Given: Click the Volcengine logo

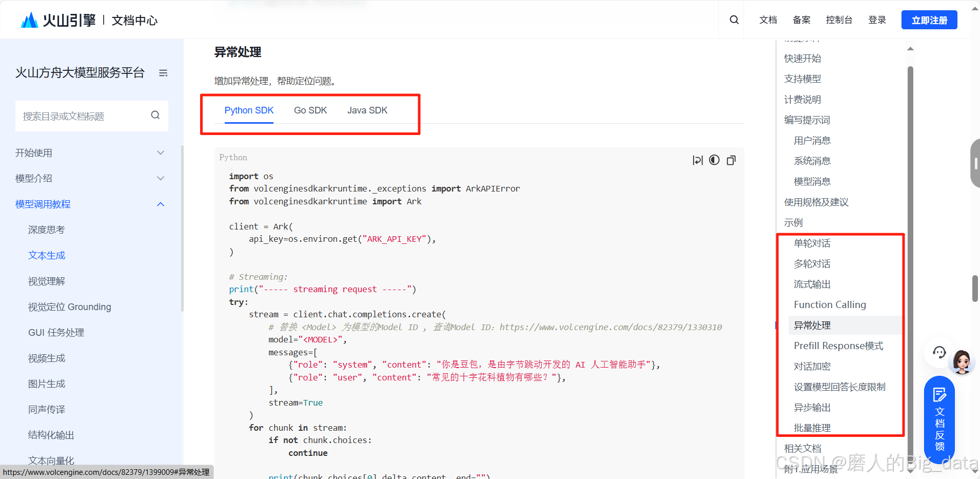Looking at the screenshot, I should click(x=58, y=20).
